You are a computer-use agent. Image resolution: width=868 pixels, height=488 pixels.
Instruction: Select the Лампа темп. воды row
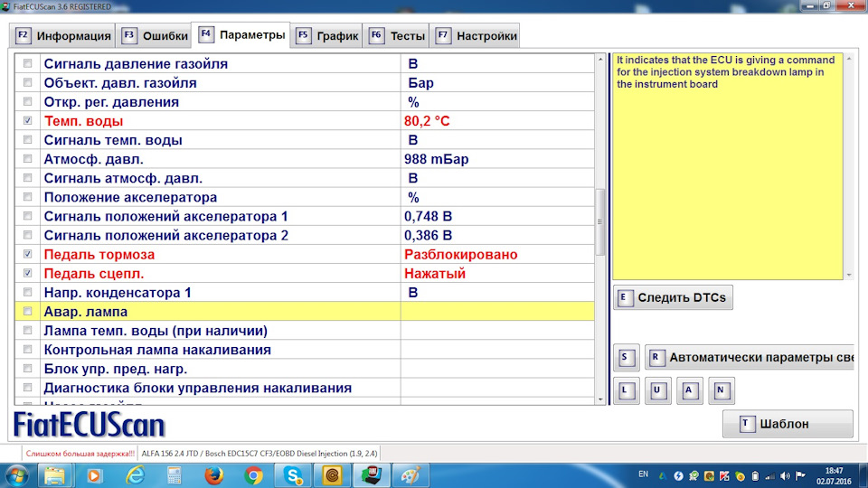click(305, 331)
